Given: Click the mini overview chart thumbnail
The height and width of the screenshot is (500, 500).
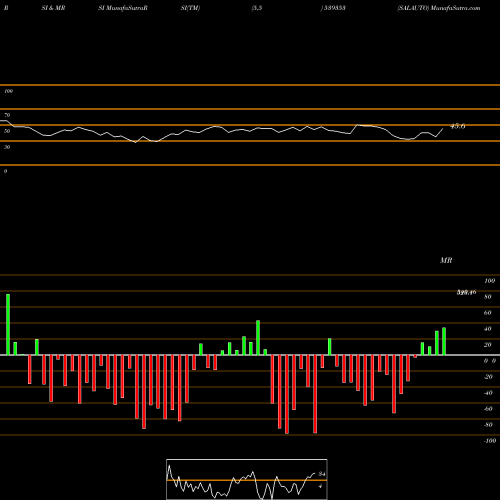Looking at the screenshot, I should (x=247, y=479).
